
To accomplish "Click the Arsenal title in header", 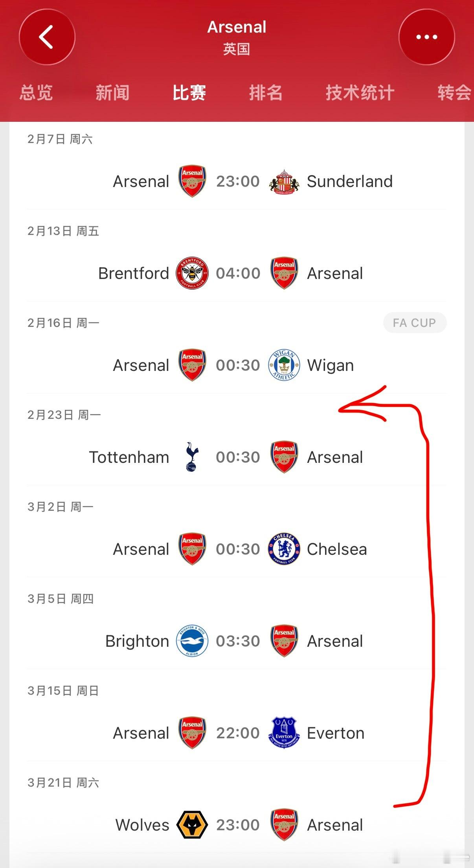I will coord(237,27).
